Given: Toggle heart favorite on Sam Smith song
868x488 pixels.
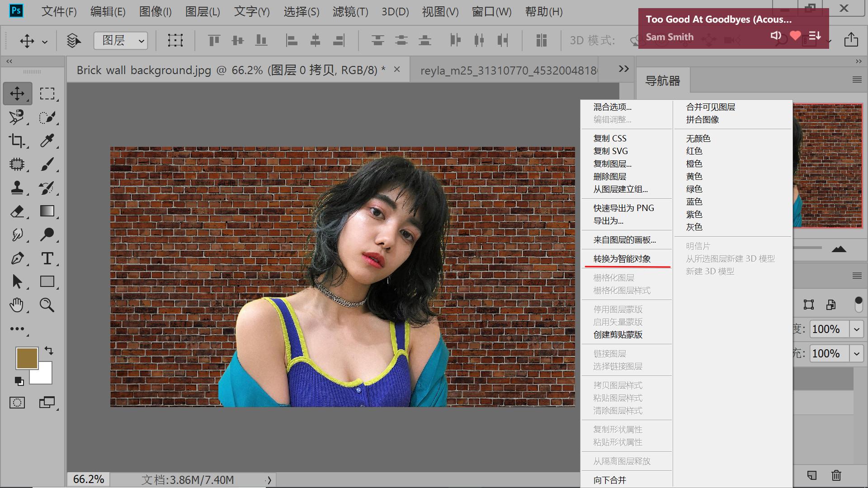Looking at the screenshot, I should coord(795,36).
